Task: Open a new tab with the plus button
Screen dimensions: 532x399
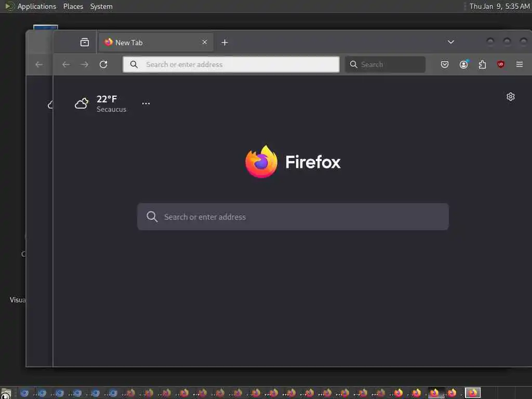Action: (x=224, y=43)
